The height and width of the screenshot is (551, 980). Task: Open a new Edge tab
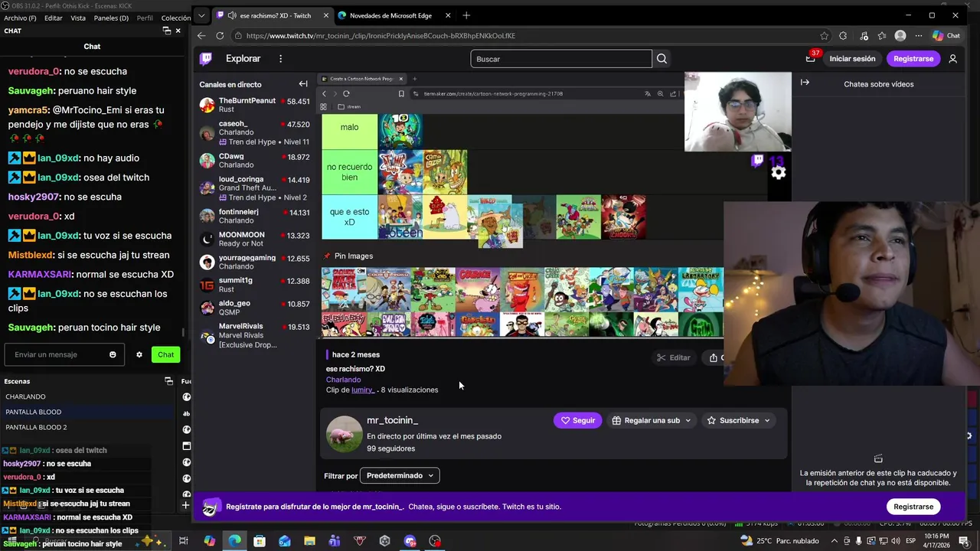tap(466, 15)
